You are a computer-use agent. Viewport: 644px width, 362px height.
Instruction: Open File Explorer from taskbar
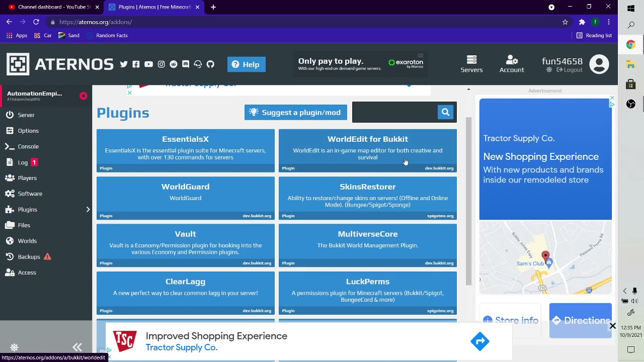(x=631, y=64)
